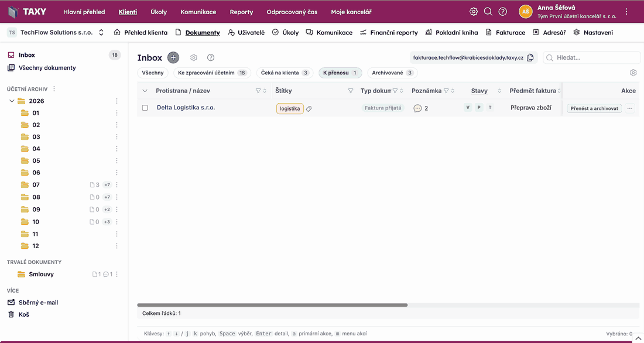Open the Fakturace client section

[x=505, y=32]
